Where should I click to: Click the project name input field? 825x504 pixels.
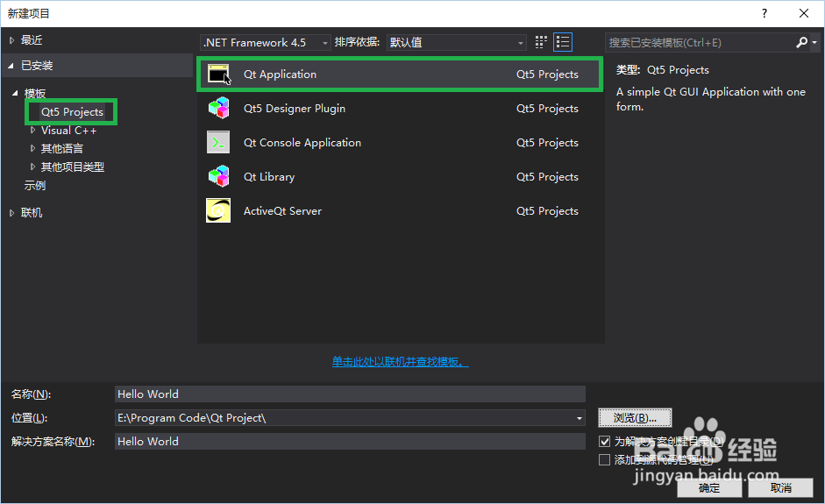350,394
